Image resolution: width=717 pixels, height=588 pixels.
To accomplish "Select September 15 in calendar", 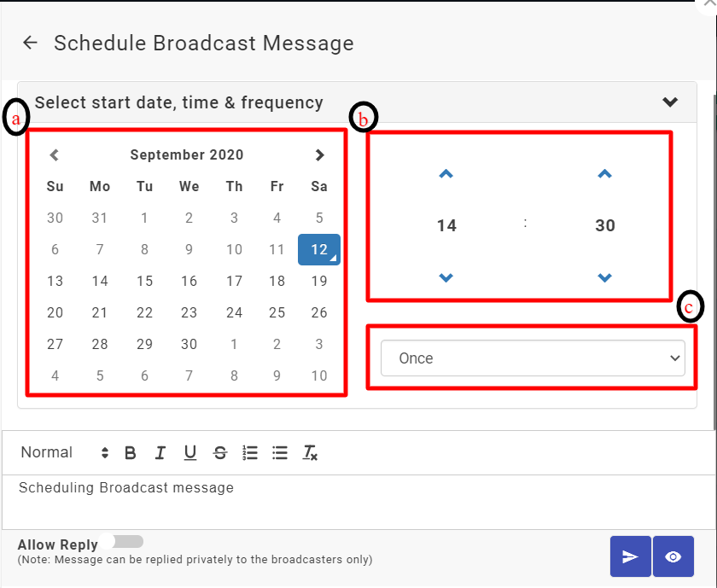I will [x=144, y=281].
